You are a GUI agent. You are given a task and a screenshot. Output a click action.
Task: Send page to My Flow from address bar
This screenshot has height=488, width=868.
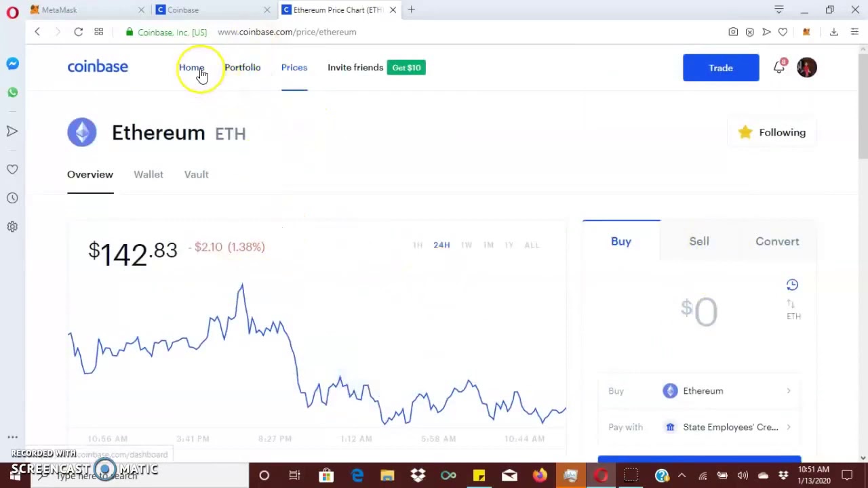coord(766,32)
